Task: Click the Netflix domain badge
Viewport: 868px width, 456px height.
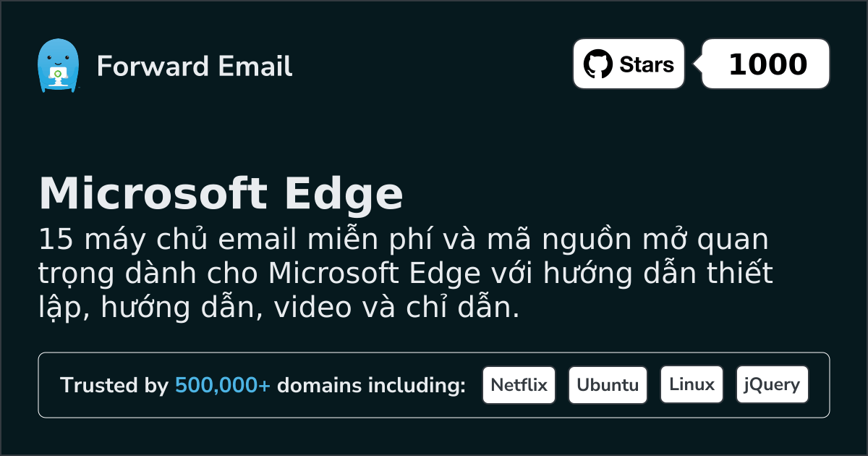Action: [x=519, y=385]
